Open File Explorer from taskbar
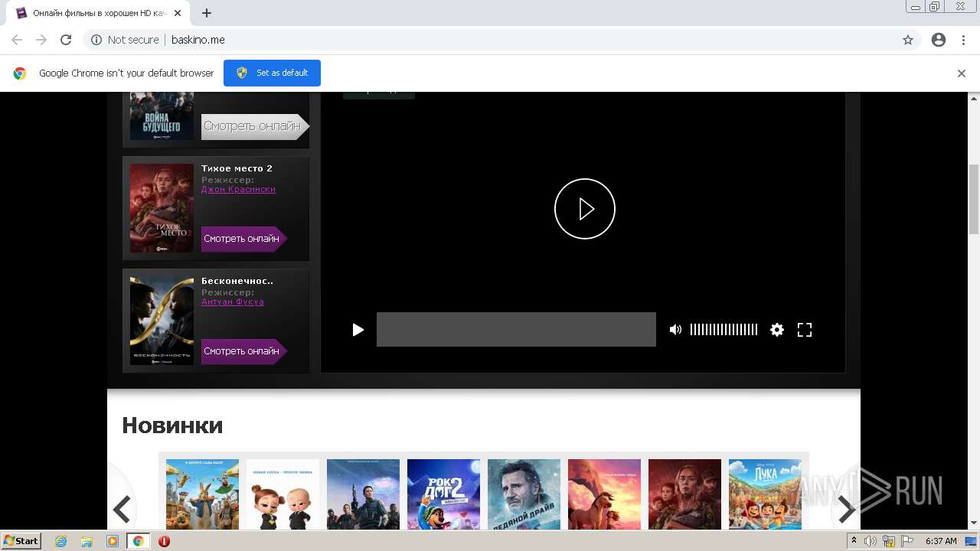 pos(87,541)
